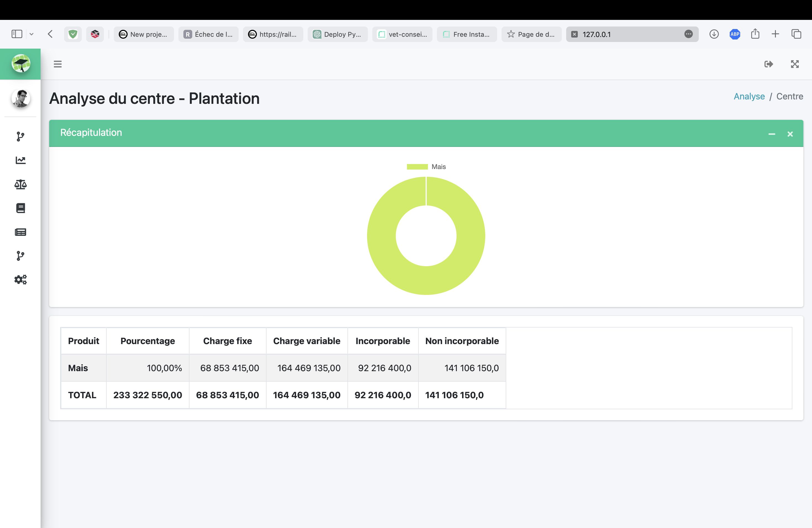Toggle fullscreen with expand arrows icon
812x528 pixels.
795,64
